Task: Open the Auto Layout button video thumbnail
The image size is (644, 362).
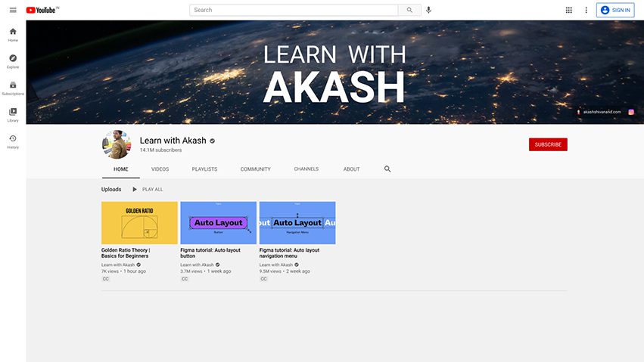Action: (x=218, y=223)
